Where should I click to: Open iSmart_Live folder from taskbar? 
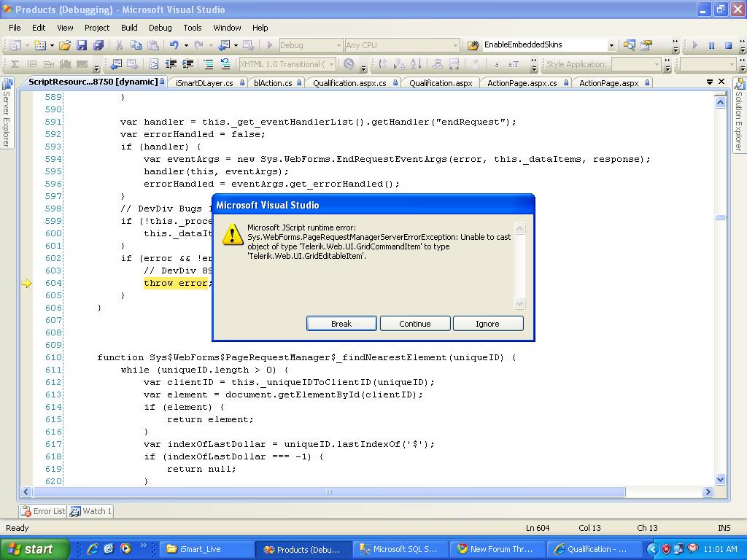pyautogui.click(x=206, y=550)
